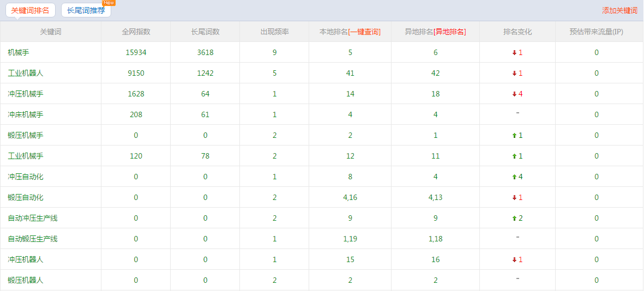Viewport: 644px width, 291px height.
Task: Open the keyword 冲床机械手
Action: tap(26, 114)
